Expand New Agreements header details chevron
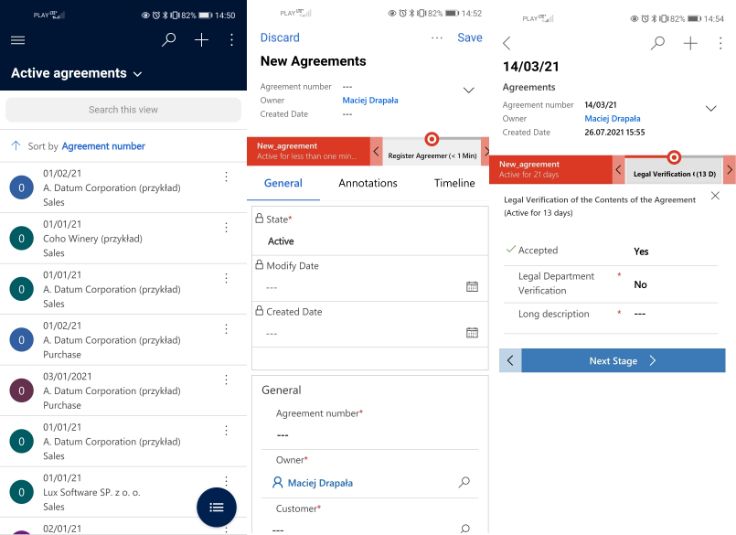Viewport: 736px width, 535px height. (x=468, y=90)
